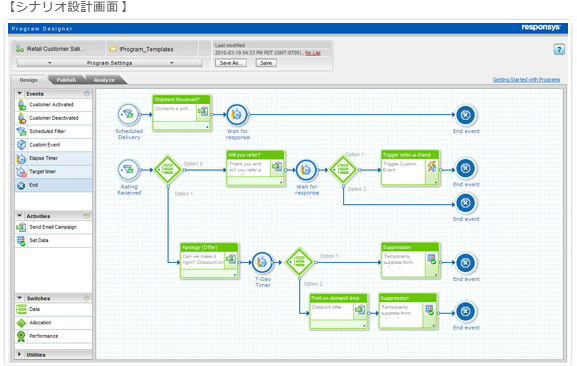Open the No List link
The width and height of the screenshot is (577, 366).
point(313,53)
